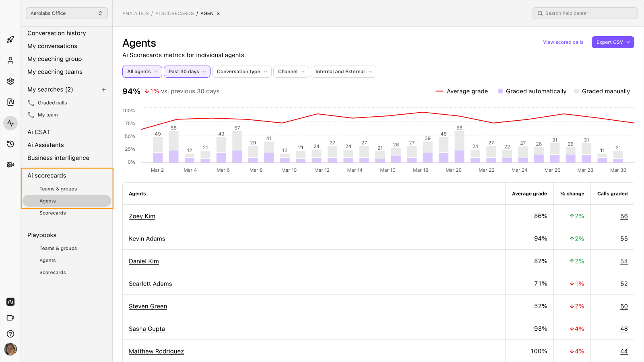Viewport: 644px width, 362px height.
Task: Click phone icon beside My team
Action: (31, 115)
